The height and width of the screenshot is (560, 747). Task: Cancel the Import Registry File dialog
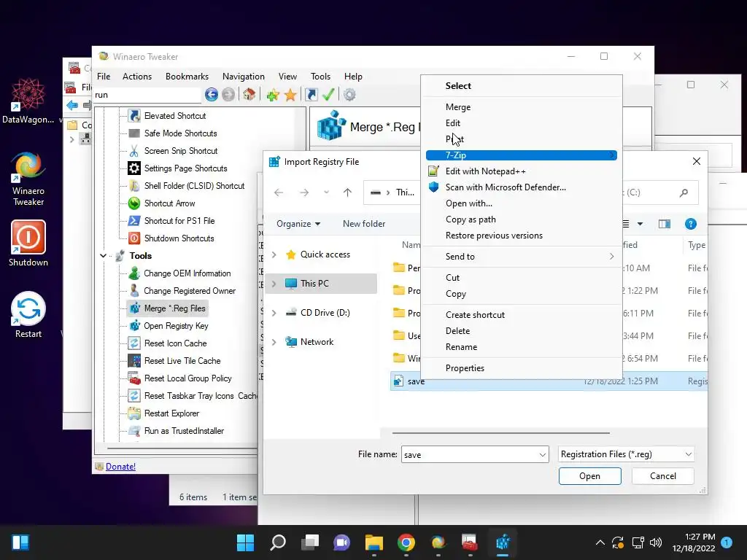tap(662, 475)
